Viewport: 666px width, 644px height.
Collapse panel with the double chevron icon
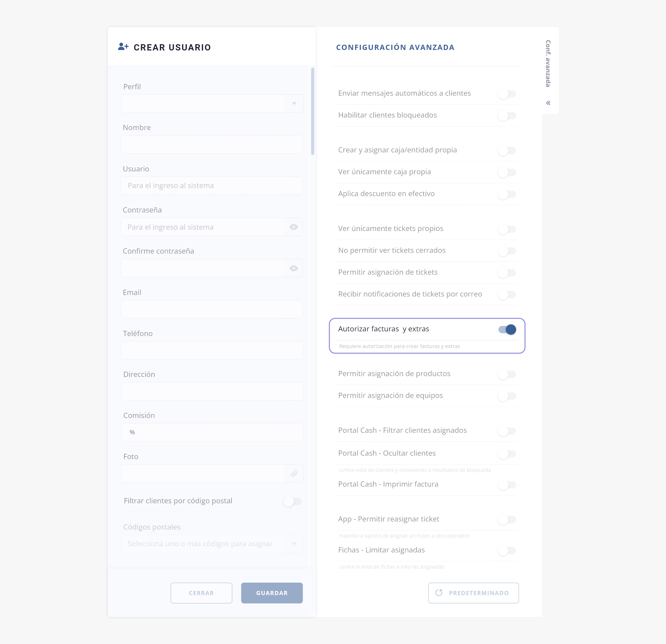coord(548,103)
